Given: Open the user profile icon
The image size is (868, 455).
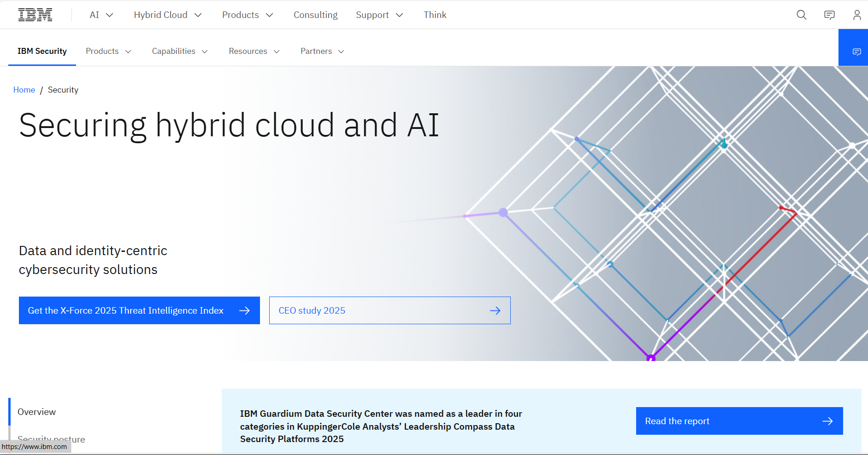Looking at the screenshot, I should [x=857, y=15].
